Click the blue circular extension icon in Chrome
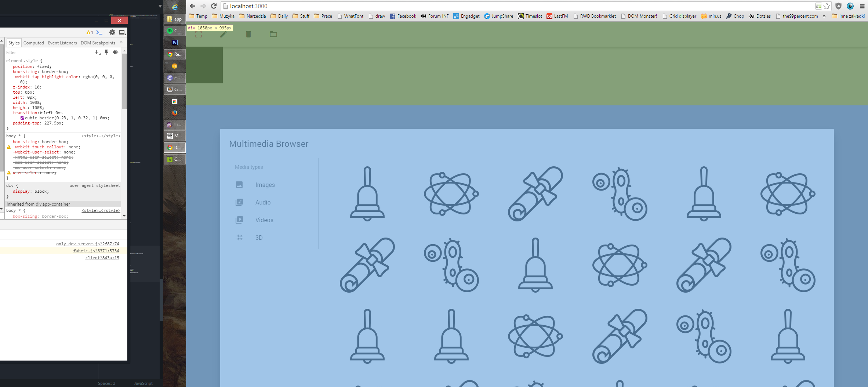 point(850,6)
